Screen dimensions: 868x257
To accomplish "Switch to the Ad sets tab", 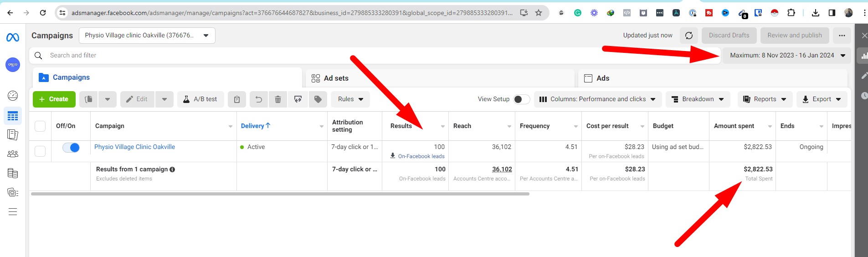I will point(440,78).
